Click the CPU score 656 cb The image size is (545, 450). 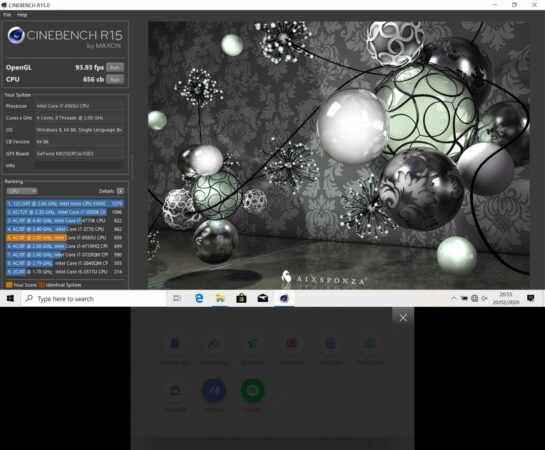93,79
